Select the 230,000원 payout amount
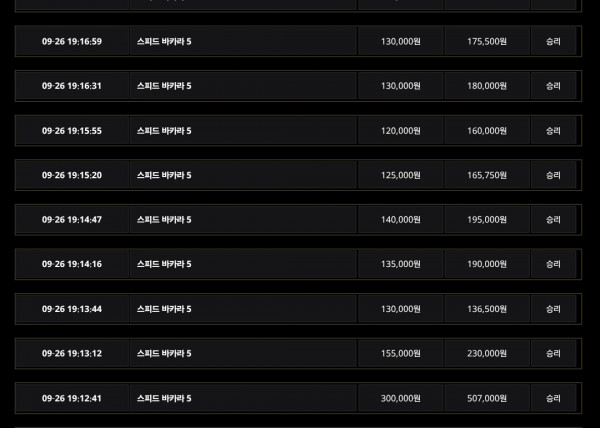Screen dimensions: 600x428 (489, 353)
